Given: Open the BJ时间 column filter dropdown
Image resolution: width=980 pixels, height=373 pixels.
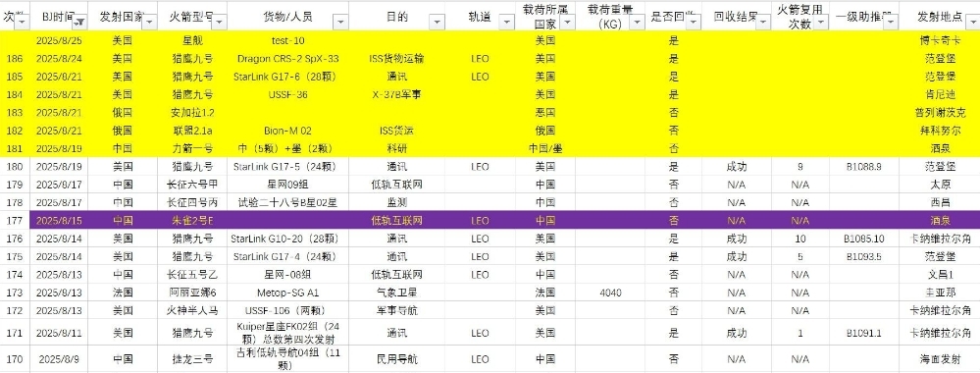Looking at the screenshot, I should tap(80, 22).
